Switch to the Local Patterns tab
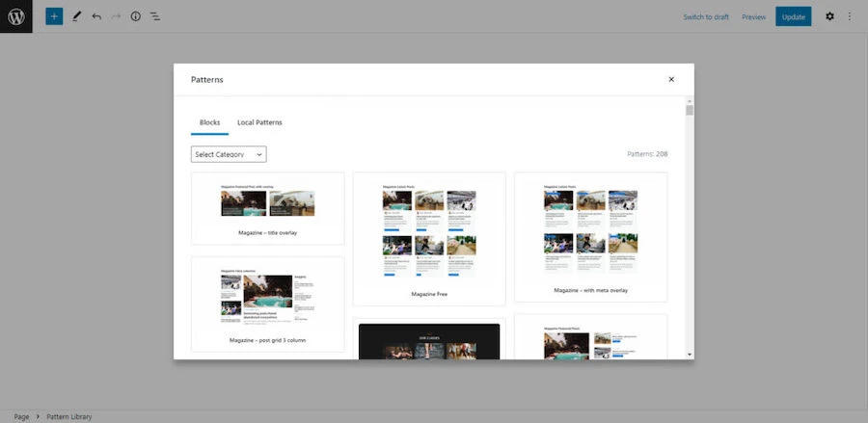This screenshot has width=868, height=423. [259, 122]
